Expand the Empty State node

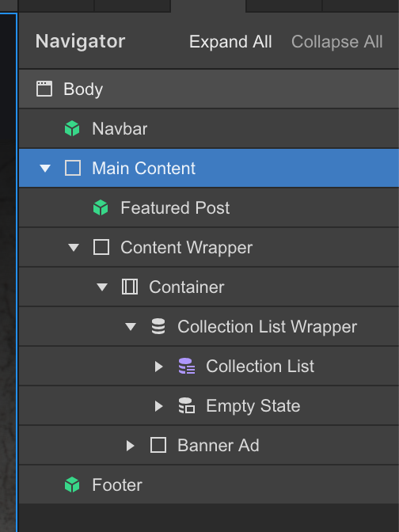159,406
